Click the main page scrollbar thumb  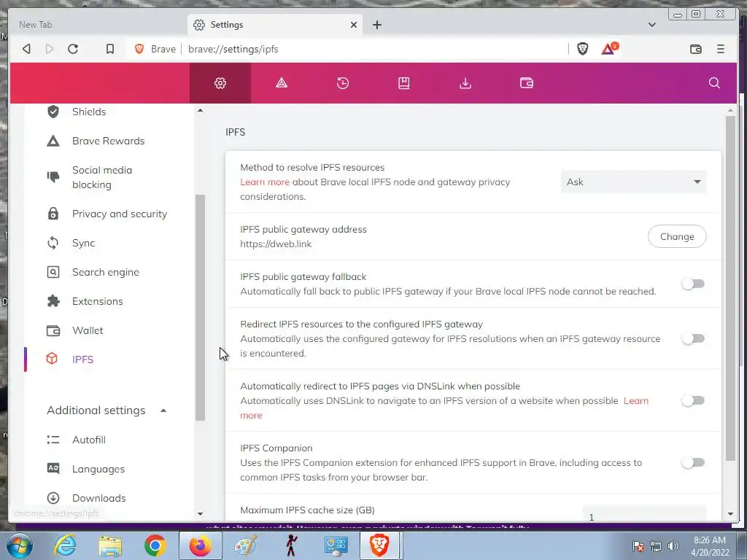(730, 288)
